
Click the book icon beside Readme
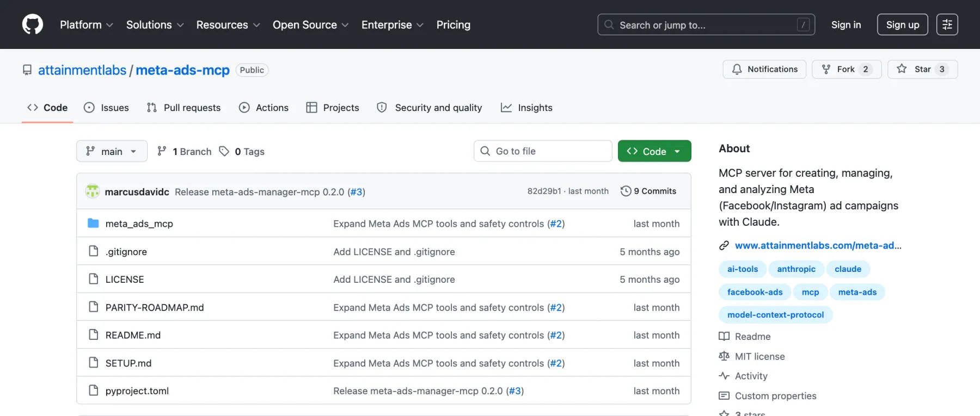click(x=724, y=336)
